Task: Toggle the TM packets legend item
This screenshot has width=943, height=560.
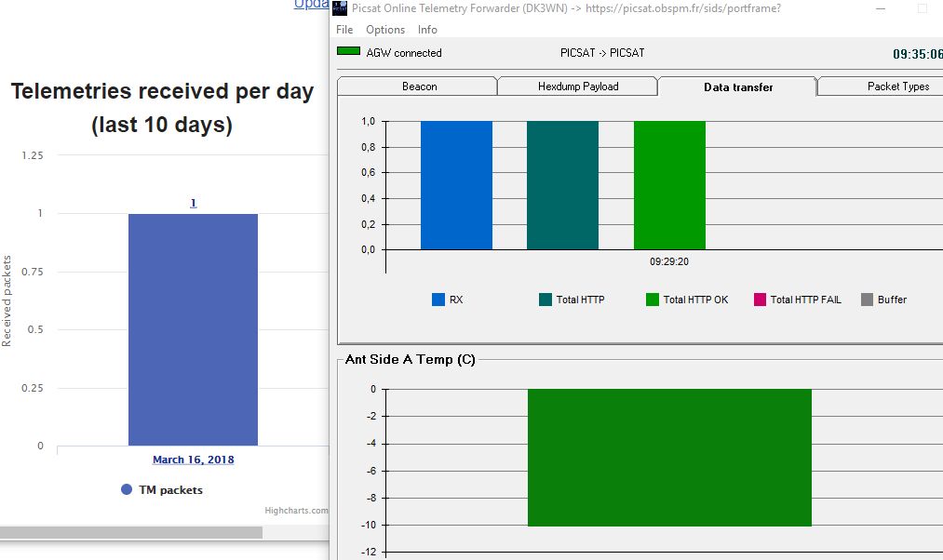Action: pyautogui.click(x=162, y=489)
